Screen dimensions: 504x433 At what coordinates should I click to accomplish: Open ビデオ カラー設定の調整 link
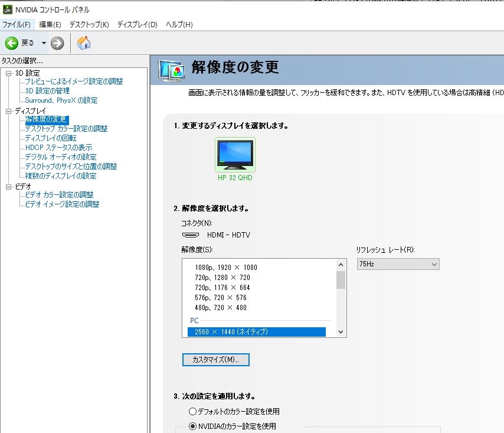(59, 194)
